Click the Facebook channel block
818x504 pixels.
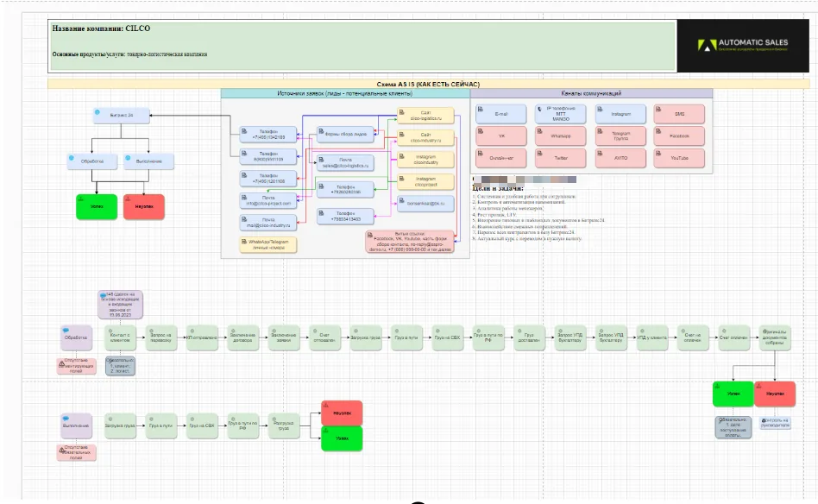point(679,136)
